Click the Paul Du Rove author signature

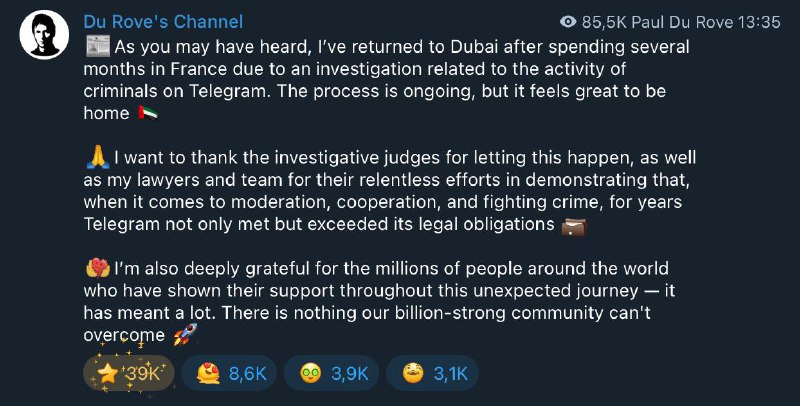coord(672,22)
